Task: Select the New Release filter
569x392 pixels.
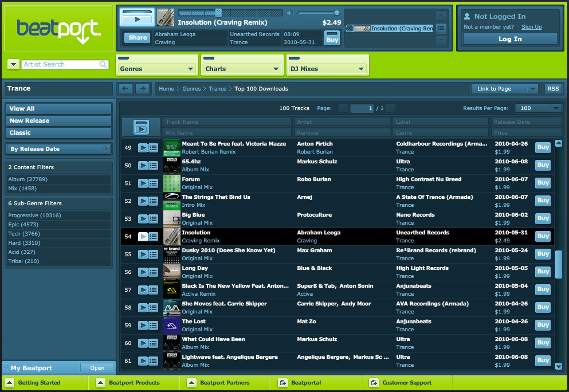Action: 58,120
